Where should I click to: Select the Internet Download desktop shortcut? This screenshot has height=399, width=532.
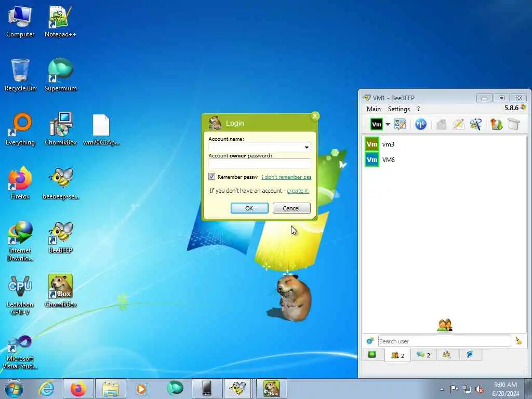(20, 241)
